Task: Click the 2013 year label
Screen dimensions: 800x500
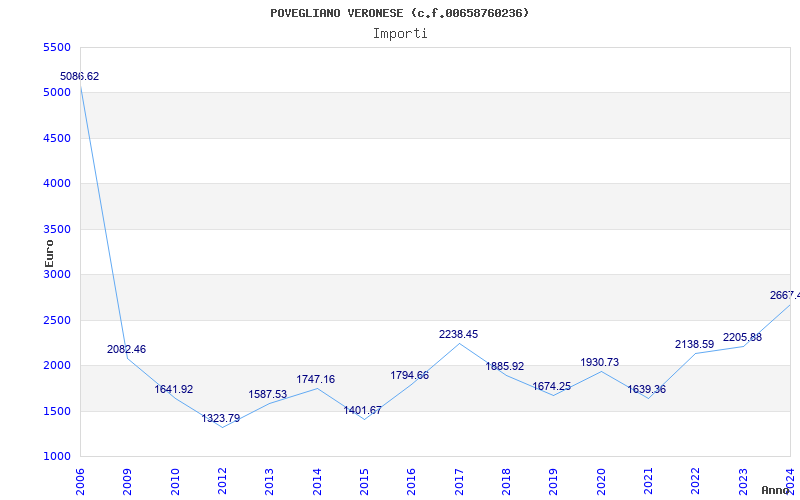Action: point(269,482)
